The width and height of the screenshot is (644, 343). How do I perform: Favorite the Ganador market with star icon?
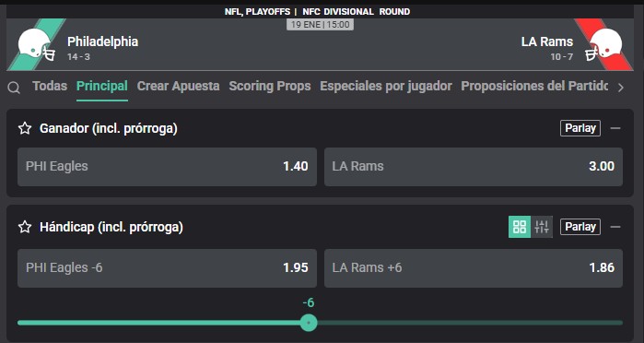[25, 128]
